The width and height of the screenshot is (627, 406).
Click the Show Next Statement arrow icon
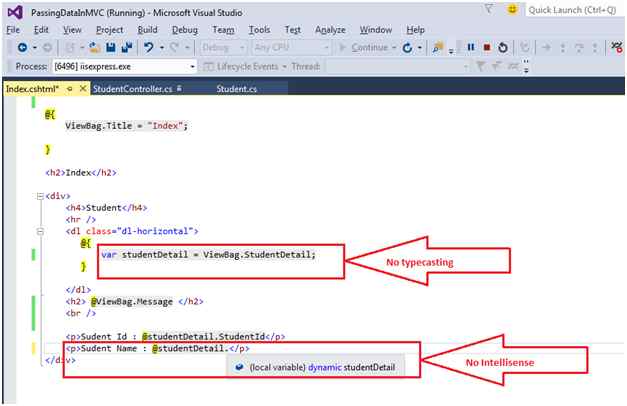click(x=546, y=48)
